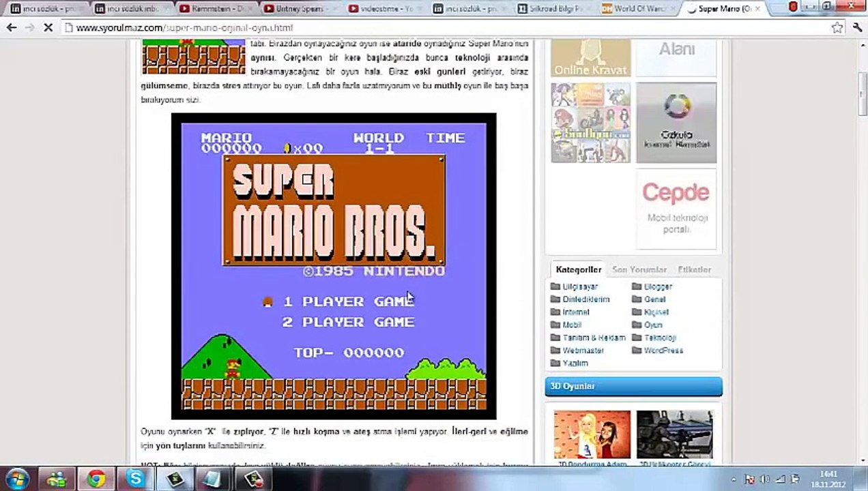Image resolution: width=868 pixels, height=491 pixels.
Task: Click the folder icon beside Mobil
Action: (x=555, y=325)
